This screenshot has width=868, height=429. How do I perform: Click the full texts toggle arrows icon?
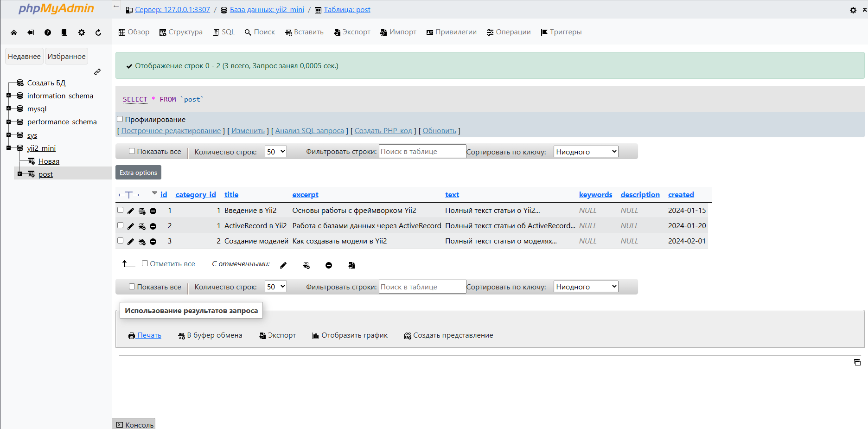point(129,195)
